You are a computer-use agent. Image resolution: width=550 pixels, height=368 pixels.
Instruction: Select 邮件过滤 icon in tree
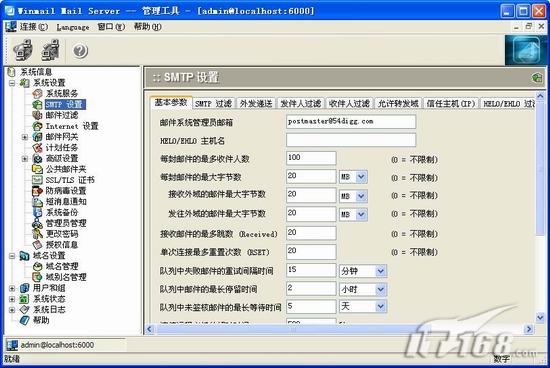(37, 115)
